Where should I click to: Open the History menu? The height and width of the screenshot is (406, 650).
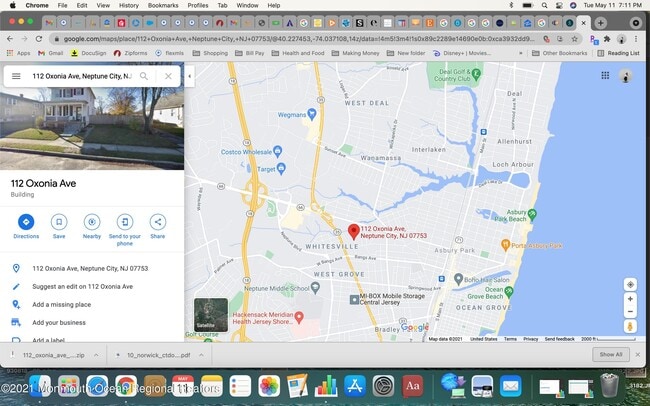(129, 5)
